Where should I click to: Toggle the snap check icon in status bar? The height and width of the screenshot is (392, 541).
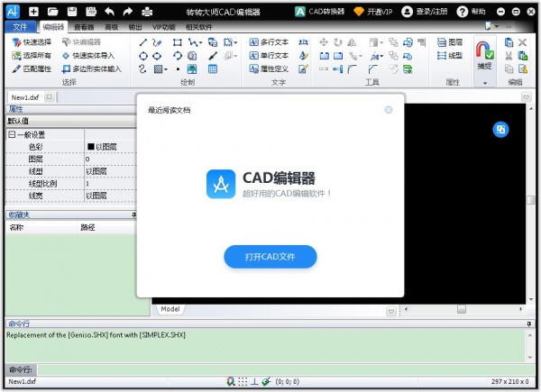click(x=266, y=381)
